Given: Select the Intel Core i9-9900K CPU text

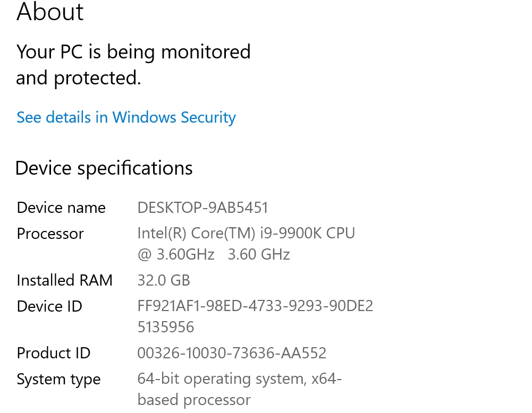Looking at the screenshot, I should [246, 233].
